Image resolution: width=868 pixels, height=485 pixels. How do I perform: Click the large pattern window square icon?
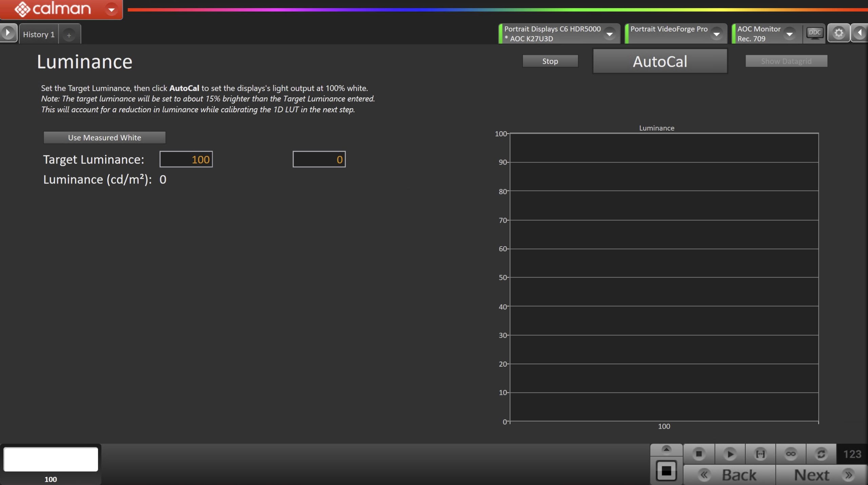666,471
